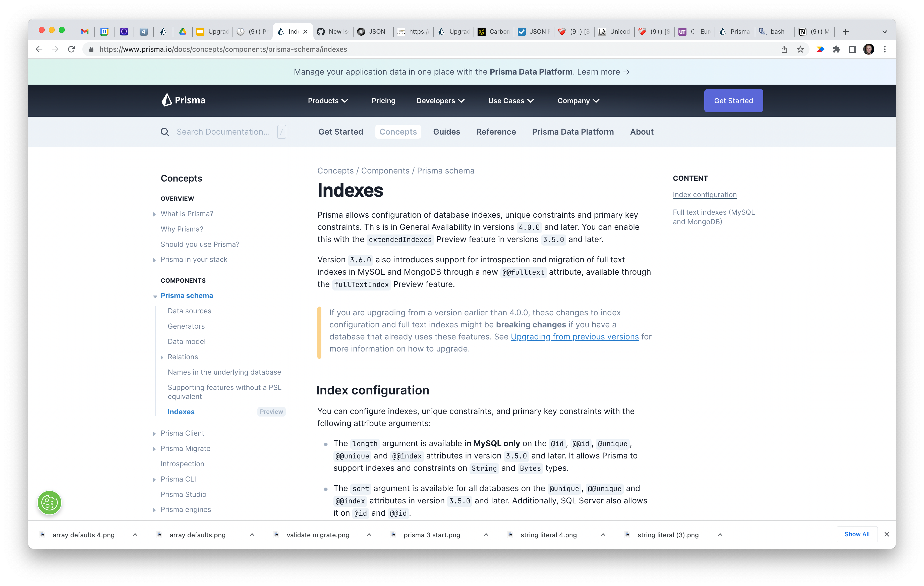This screenshot has height=586, width=924.
Task: Click the browser address bar URL
Action: click(223, 49)
